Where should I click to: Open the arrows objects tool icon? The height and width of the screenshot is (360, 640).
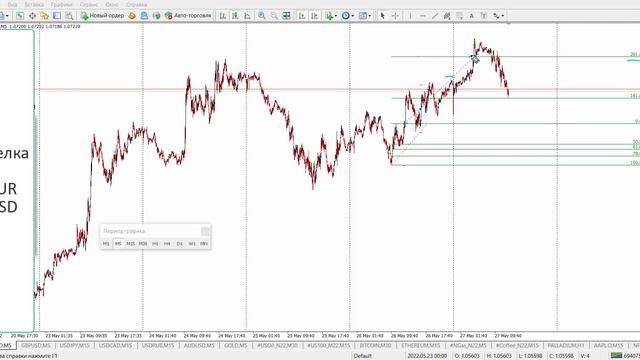pyautogui.click(x=496, y=16)
